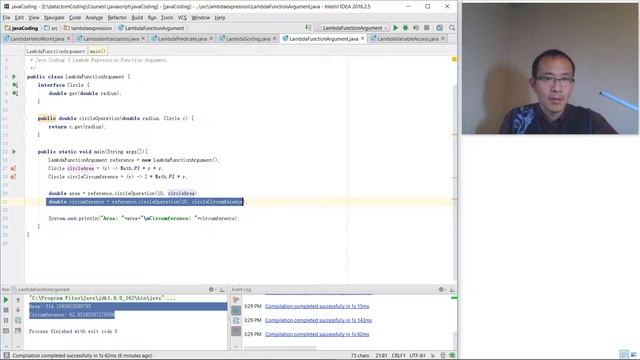Hide the Event Log tool window
Viewport: 640px width, 360px height.
[452, 289]
